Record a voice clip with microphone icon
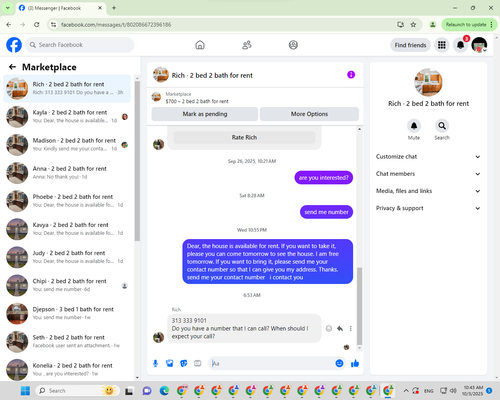The height and width of the screenshot is (400, 500). tap(155, 363)
